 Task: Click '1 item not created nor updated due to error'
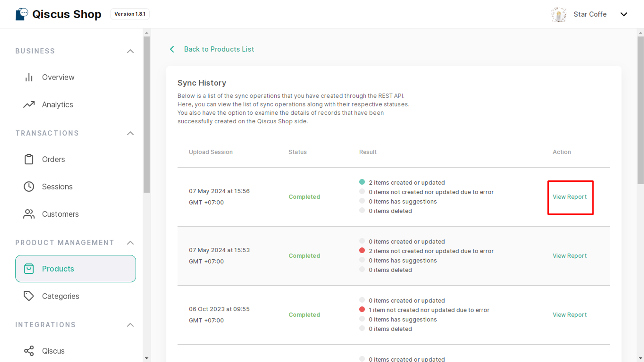(x=429, y=310)
